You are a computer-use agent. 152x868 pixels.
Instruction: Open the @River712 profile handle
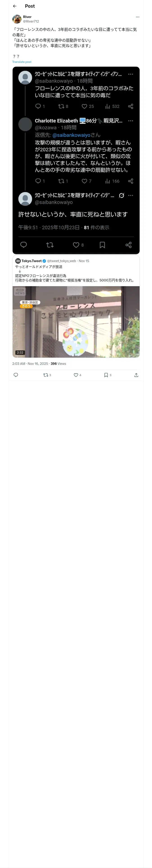[x=31, y=21]
